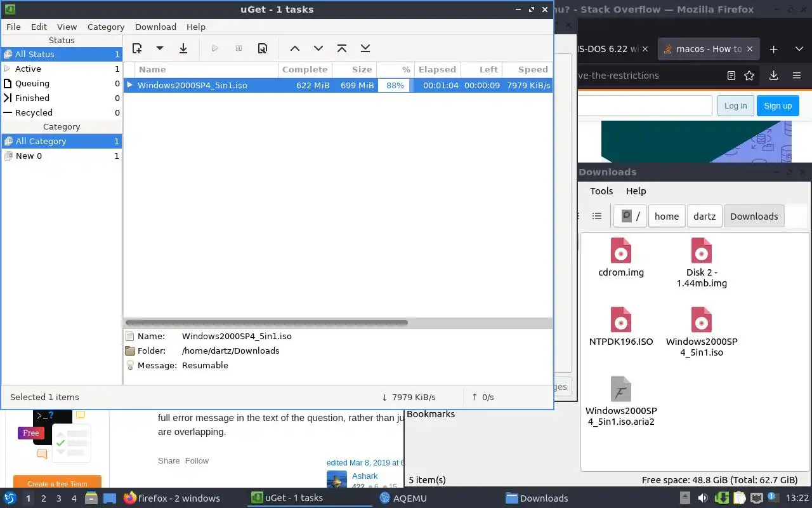Click the greyed Pause icon in uGet toolbar
This screenshot has height=508, width=812.
coord(239,48)
